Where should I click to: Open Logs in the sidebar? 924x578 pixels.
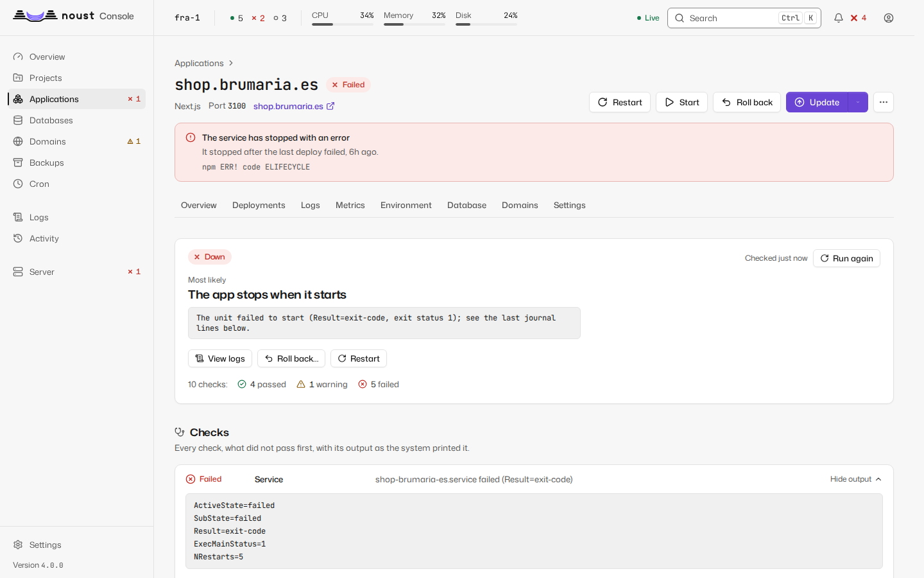tap(76, 217)
